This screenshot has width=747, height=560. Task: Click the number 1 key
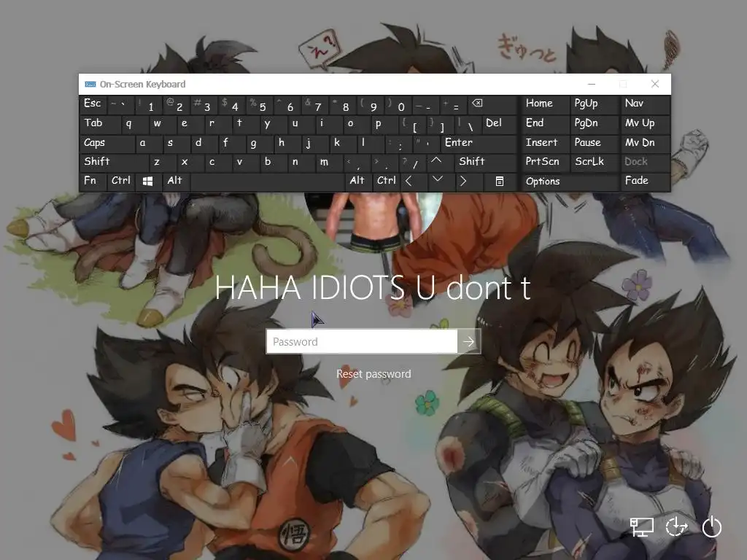pos(148,105)
